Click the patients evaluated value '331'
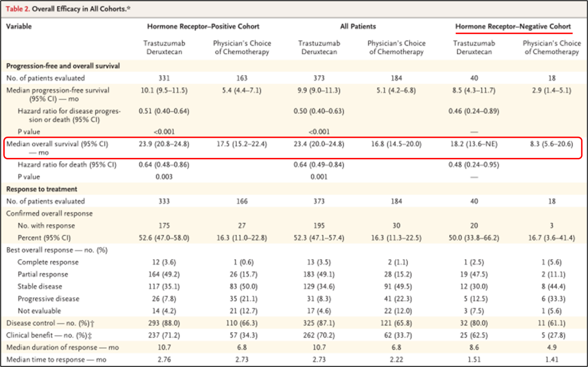Screen dimensions: 588x367 click(164, 78)
